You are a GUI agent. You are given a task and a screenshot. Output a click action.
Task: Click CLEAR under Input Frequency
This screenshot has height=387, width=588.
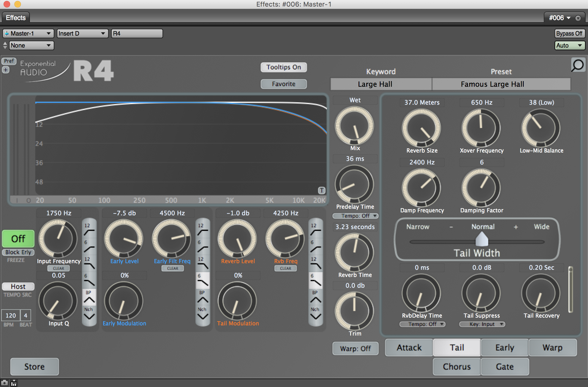(59, 268)
